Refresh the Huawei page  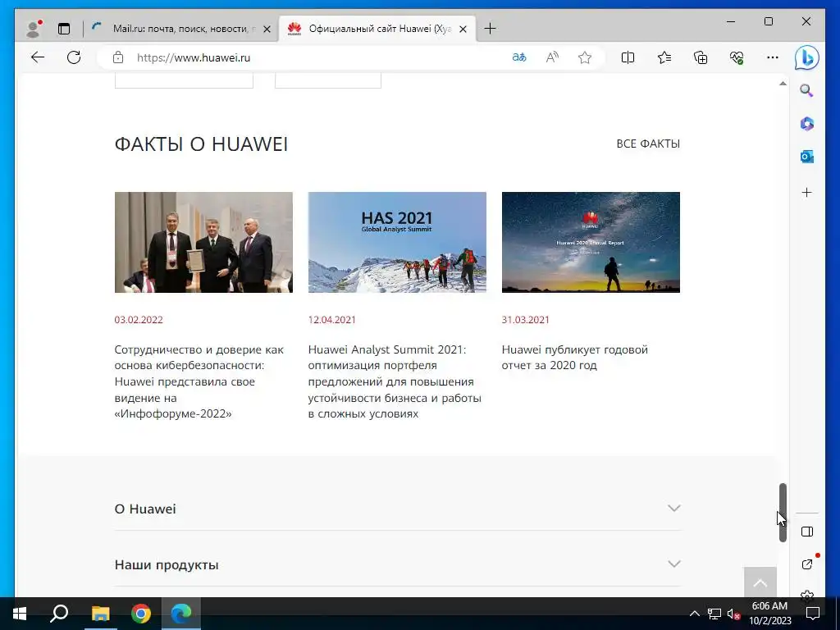pyautogui.click(x=74, y=57)
